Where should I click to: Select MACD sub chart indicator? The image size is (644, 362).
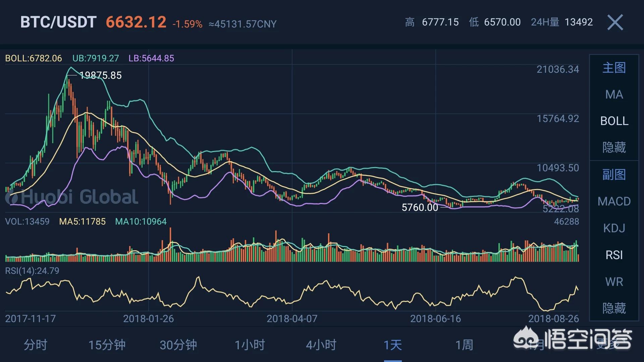614,201
